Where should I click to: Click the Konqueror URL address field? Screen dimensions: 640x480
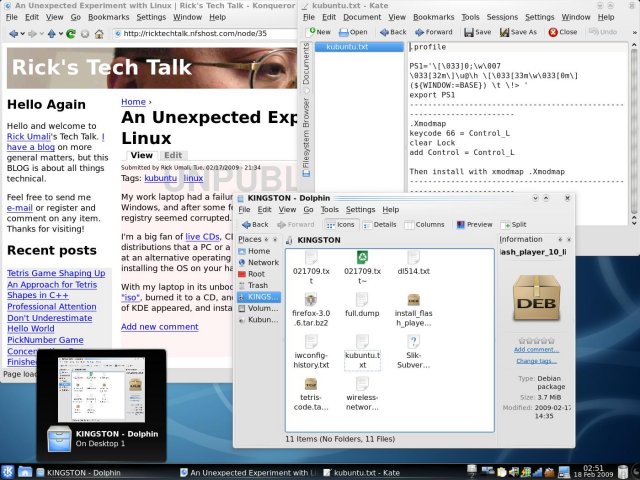[x=205, y=33]
